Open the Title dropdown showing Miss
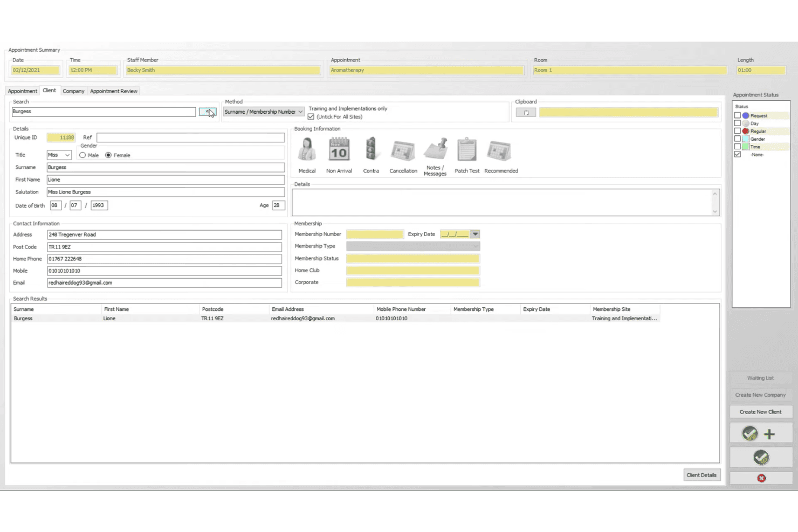 [59, 155]
